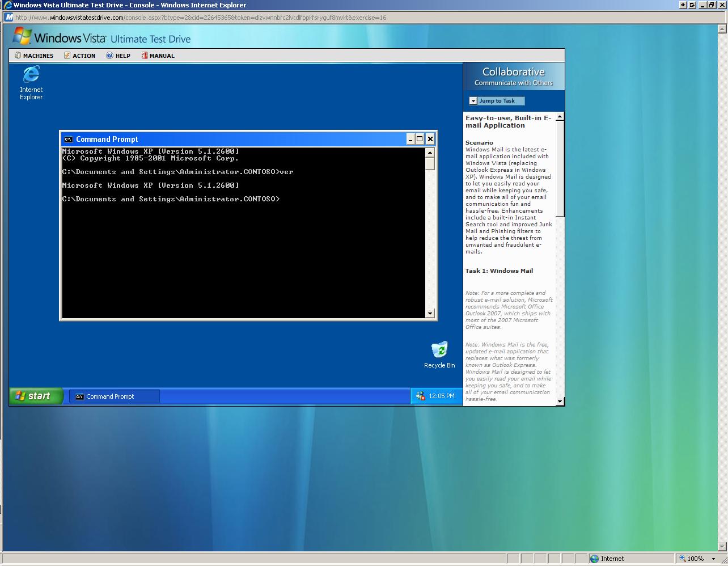This screenshot has height=566, width=728.
Task: Click the Command Prompt title bar icon
Action: click(69, 140)
